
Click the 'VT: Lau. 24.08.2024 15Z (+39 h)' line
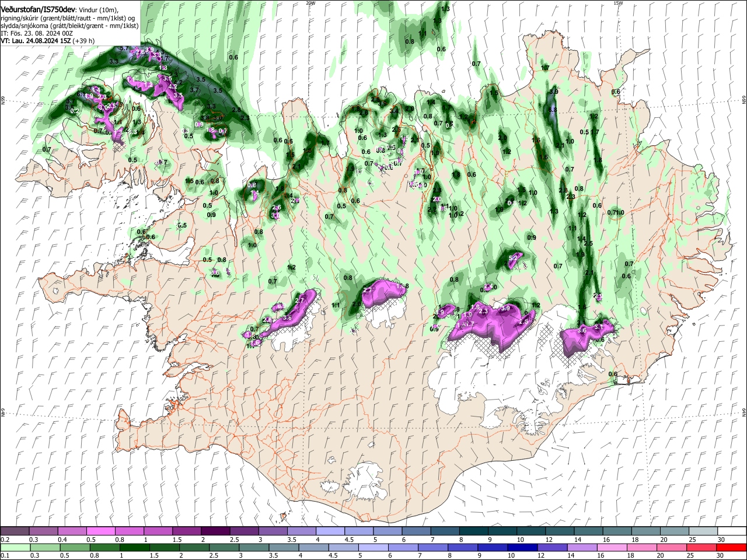48,41
